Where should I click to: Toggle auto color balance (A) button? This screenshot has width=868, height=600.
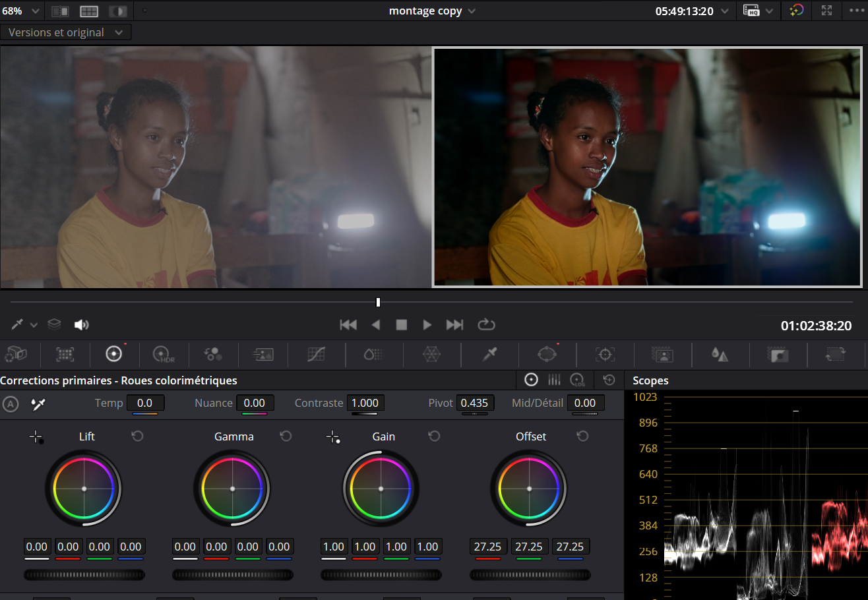tap(11, 404)
